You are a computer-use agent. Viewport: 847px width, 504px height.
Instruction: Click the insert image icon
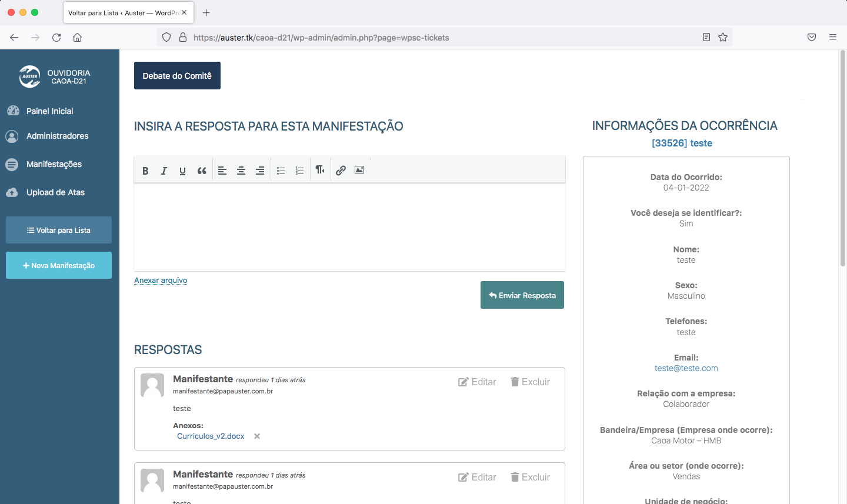(359, 170)
